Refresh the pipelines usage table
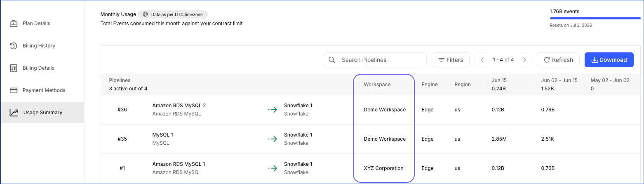 click(558, 60)
